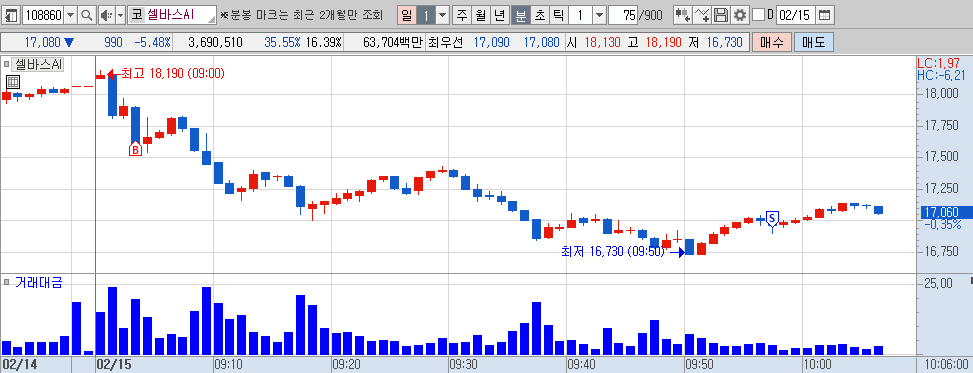This screenshot has height=373, width=973.
Task: Open chart settings gear icon
Action: pyautogui.click(x=739, y=15)
